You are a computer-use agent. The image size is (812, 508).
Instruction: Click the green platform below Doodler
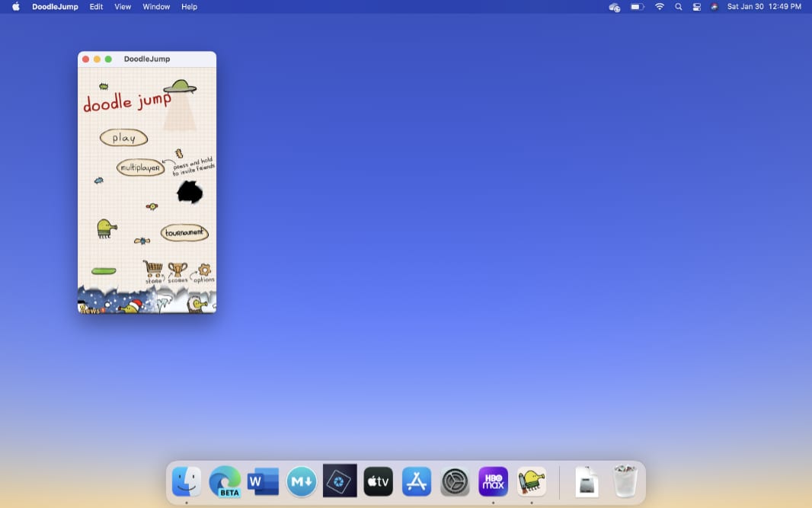pyautogui.click(x=104, y=271)
